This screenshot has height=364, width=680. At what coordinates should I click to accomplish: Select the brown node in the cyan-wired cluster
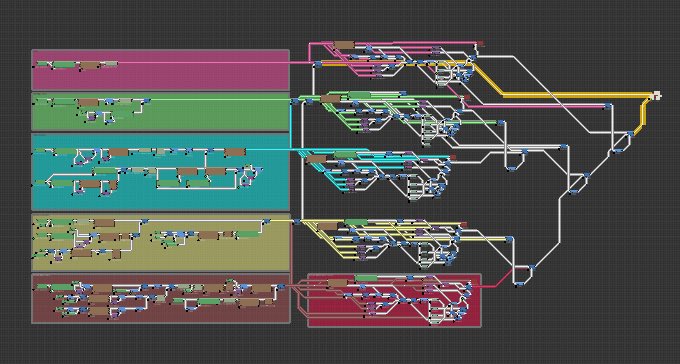pos(316,159)
